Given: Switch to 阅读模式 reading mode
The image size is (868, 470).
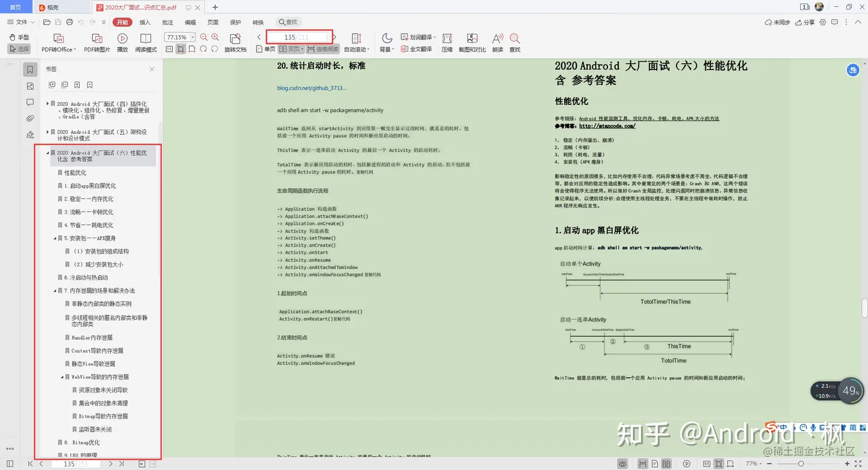Looking at the screenshot, I should point(146,43).
